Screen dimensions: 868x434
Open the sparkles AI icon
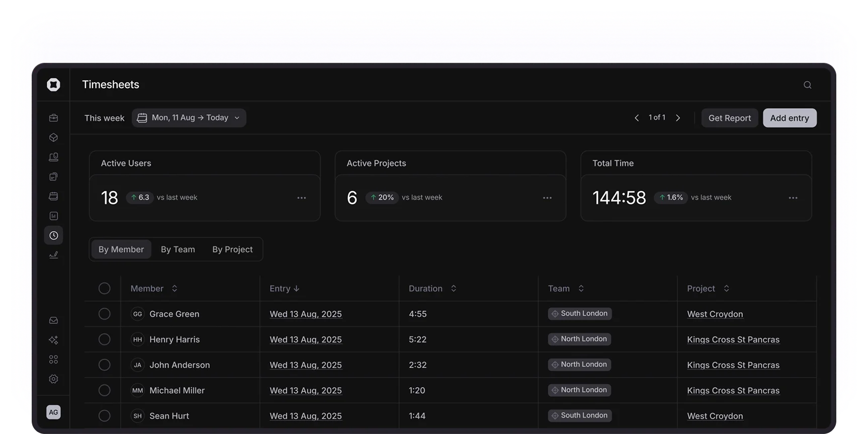click(53, 340)
